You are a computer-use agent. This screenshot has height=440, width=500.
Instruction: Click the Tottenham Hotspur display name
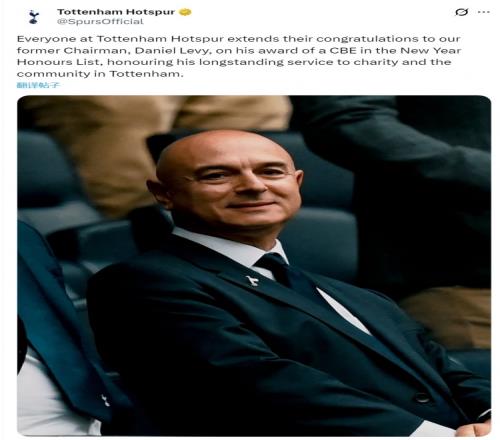[x=116, y=12]
